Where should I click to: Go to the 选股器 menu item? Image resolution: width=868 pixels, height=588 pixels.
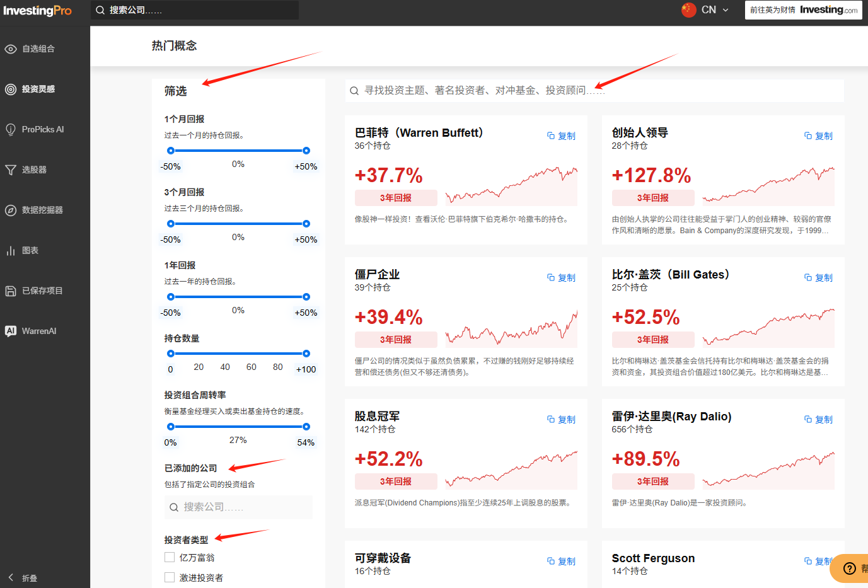[x=34, y=170]
